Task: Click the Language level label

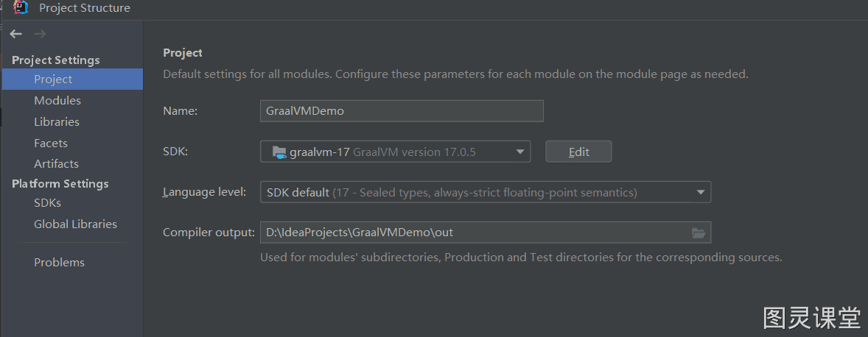Action: tap(204, 192)
